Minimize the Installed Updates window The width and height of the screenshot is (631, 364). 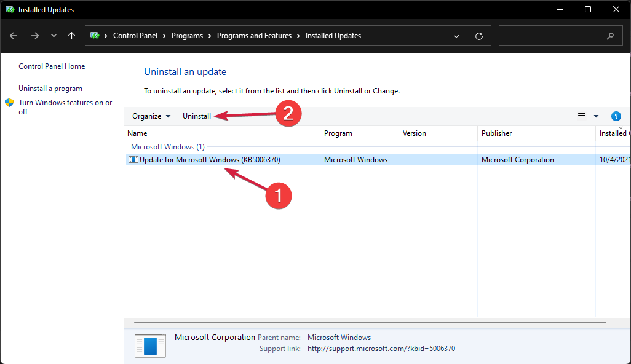coord(560,9)
